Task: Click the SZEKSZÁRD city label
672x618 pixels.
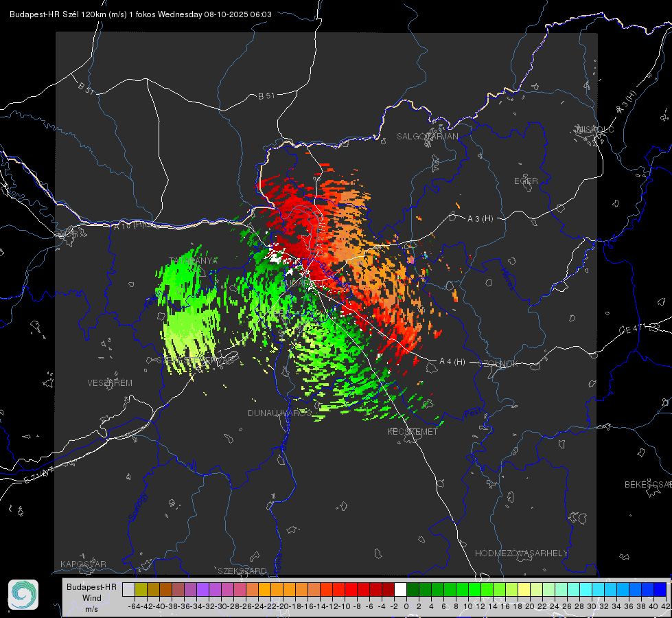Action: (x=242, y=571)
